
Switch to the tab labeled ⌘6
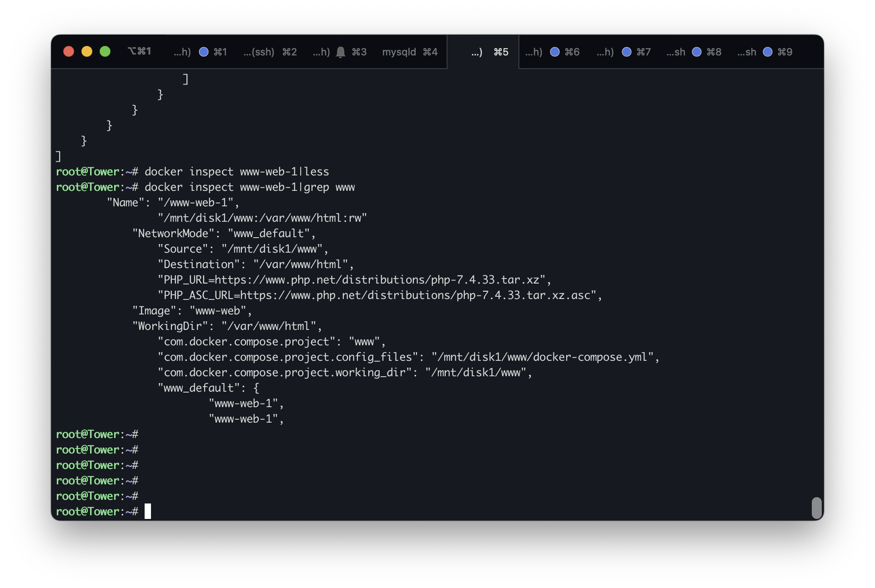click(553, 52)
